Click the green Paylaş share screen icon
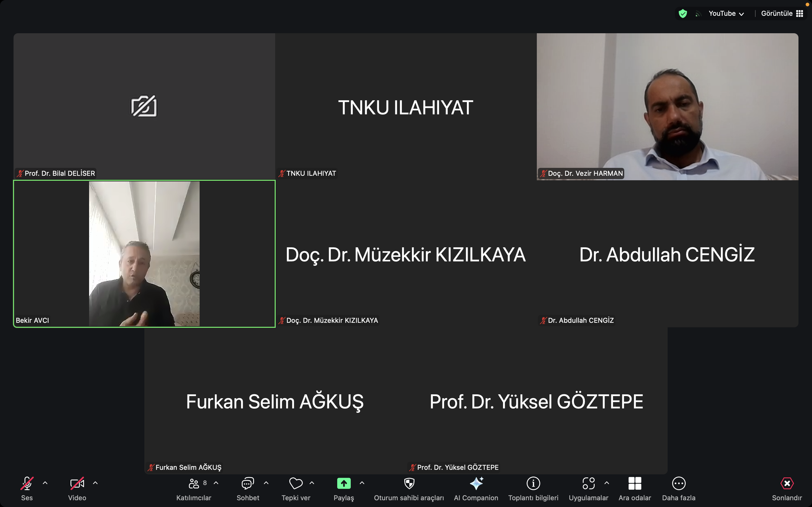Image resolution: width=812 pixels, height=507 pixels. point(344,484)
